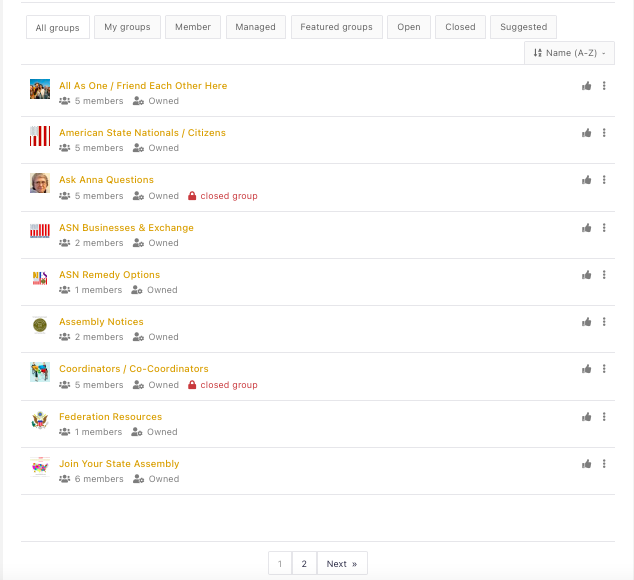Like the Ask Anna Questions group
The height and width of the screenshot is (580, 634).
[x=586, y=180]
